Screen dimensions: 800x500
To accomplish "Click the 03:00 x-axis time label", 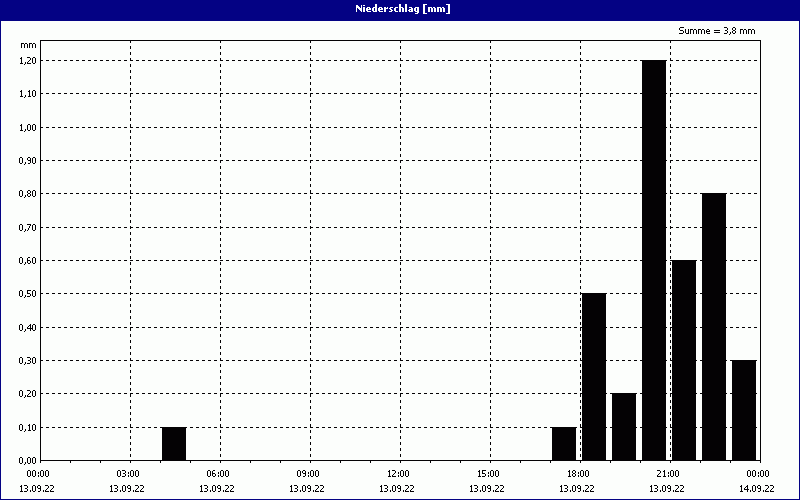I will point(128,474).
